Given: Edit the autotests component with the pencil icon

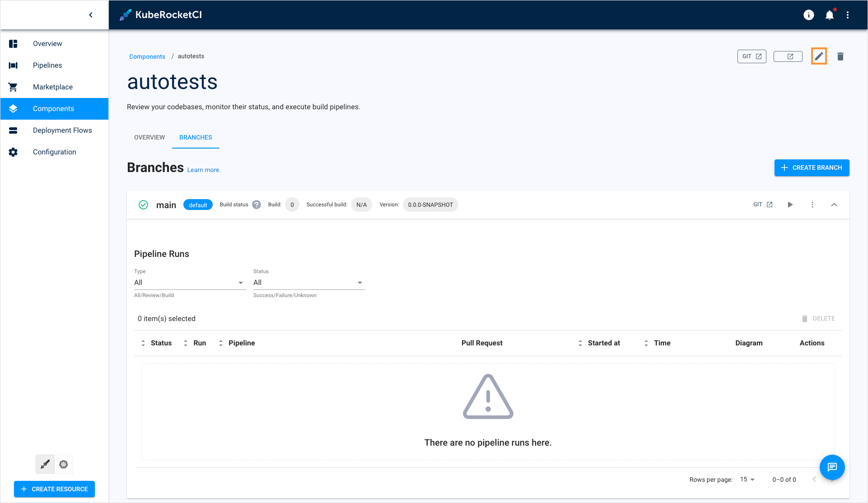Looking at the screenshot, I should coord(819,56).
